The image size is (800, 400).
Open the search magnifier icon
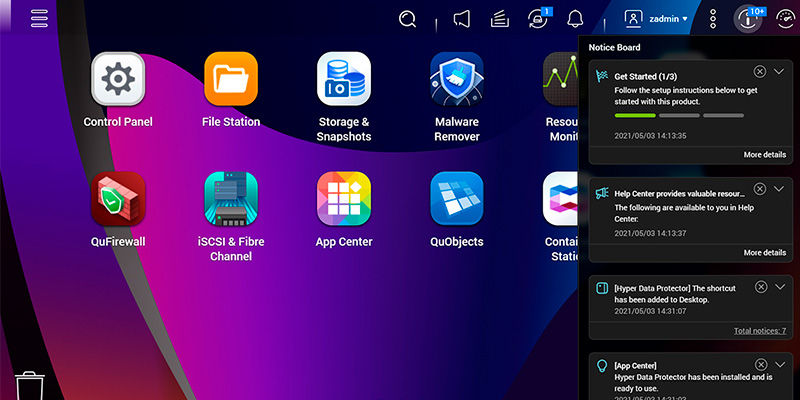coord(407,19)
